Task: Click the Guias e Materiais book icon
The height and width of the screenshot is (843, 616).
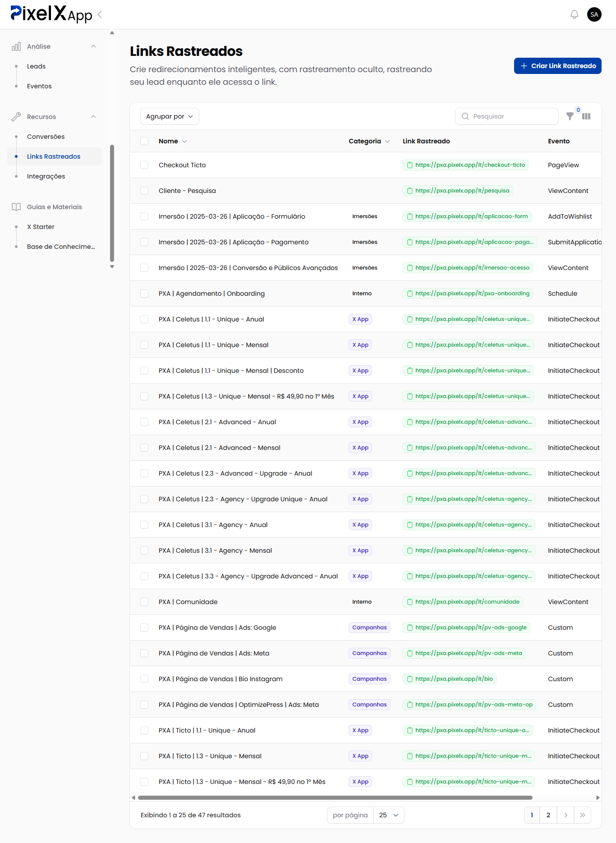Action: pyautogui.click(x=16, y=207)
